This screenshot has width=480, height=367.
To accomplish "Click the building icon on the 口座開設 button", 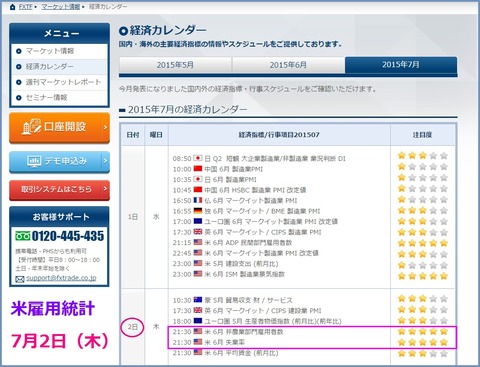I will [31, 127].
